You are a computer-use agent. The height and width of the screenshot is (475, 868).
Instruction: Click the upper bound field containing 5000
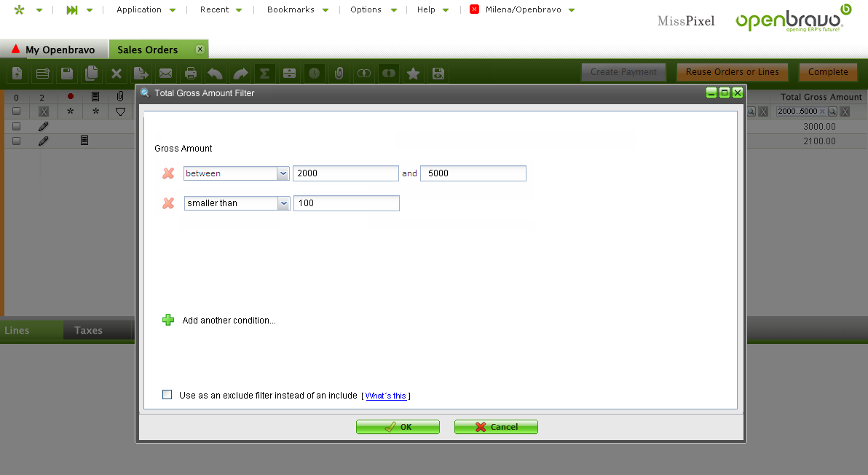[x=473, y=173]
